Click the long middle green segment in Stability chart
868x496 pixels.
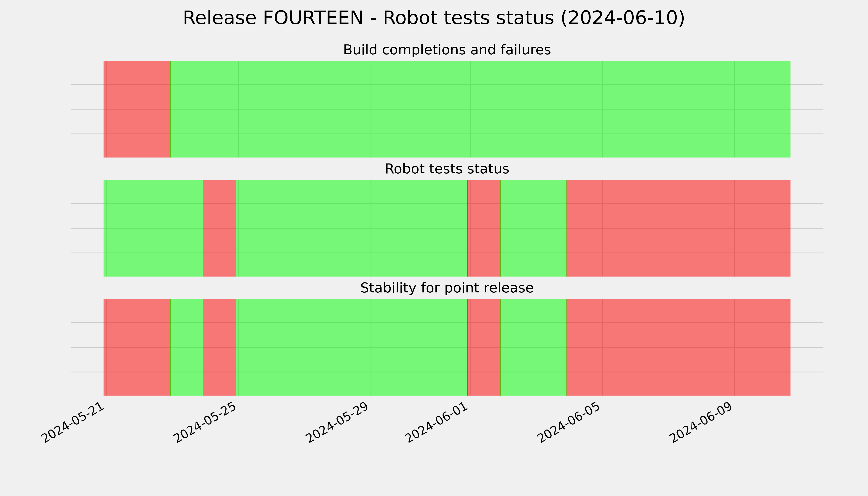[x=352, y=347]
